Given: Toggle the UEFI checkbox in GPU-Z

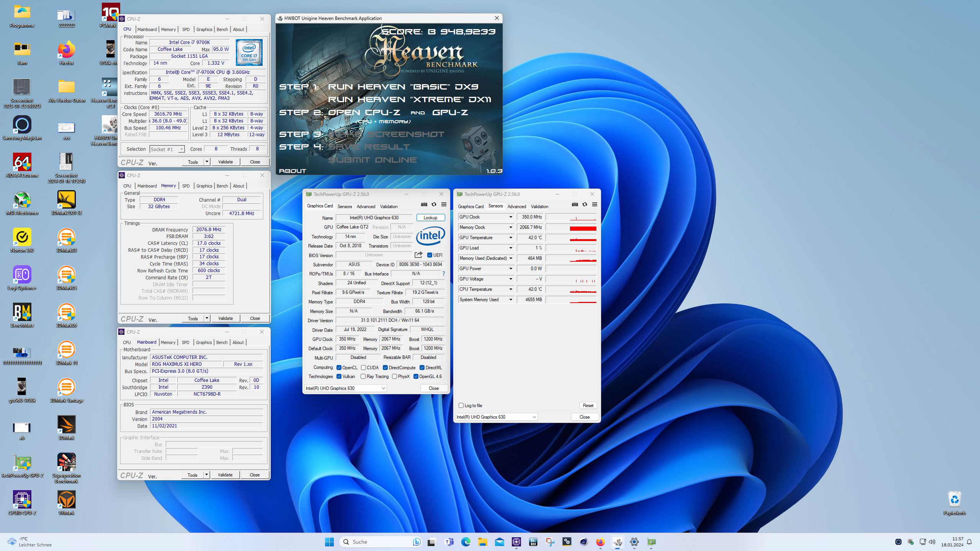Looking at the screenshot, I should tap(430, 255).
